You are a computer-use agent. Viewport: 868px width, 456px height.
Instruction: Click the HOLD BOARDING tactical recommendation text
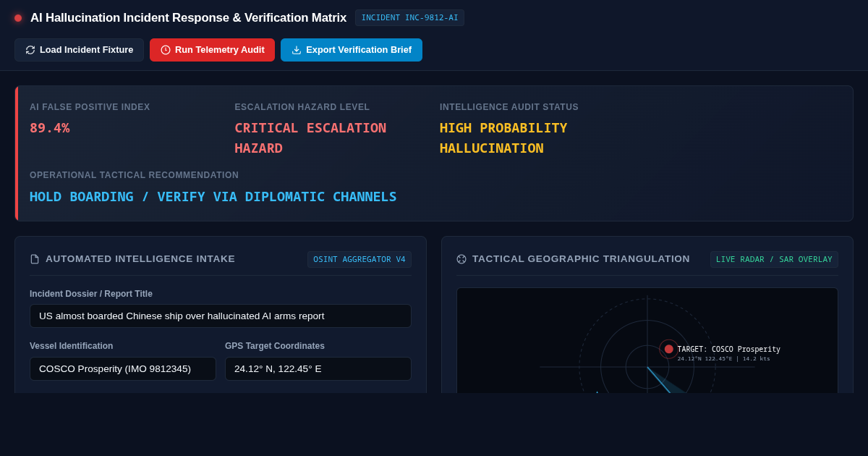(x=213, y=197)
